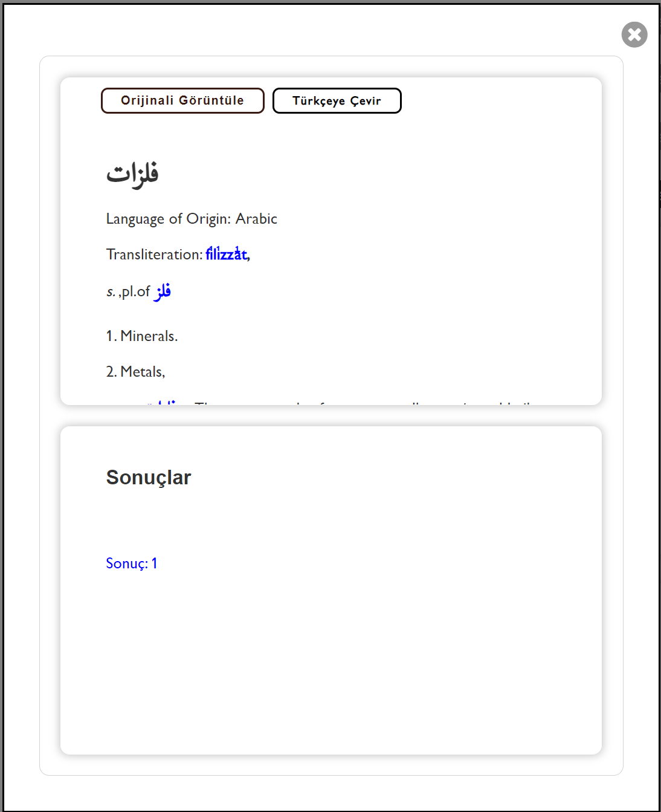The width and height of the screenshot is (661, 812).
Task: Click the Sonuçlar heading
Action: coord(149,478)
